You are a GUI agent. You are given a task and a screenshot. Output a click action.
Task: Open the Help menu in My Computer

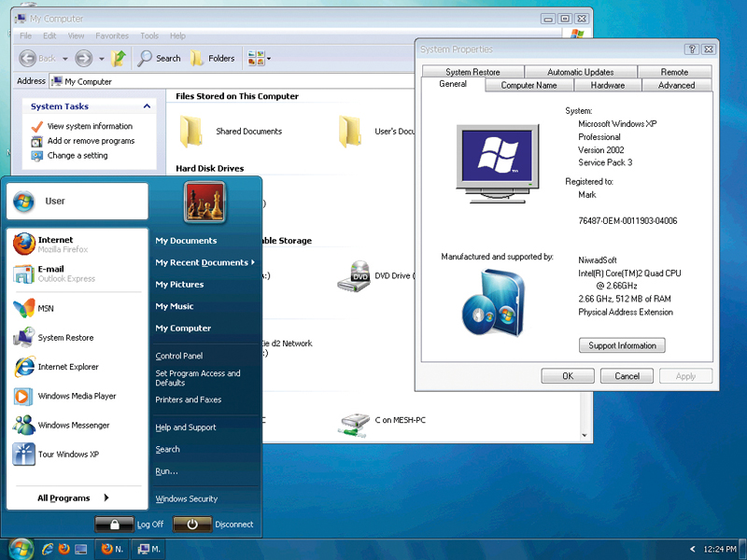pyautogui.click(x=177, y=35)
